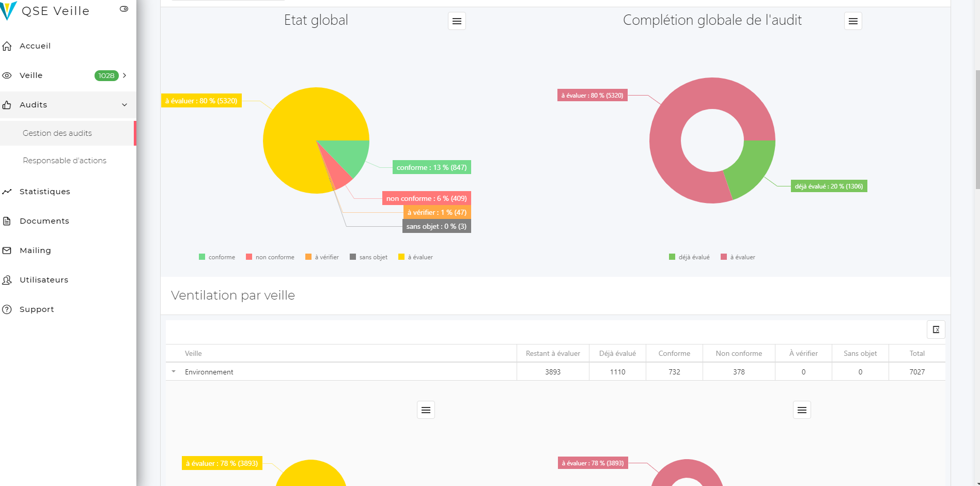Click the Ventilation par veille heading
980x486 pixels.
[233, 295]
